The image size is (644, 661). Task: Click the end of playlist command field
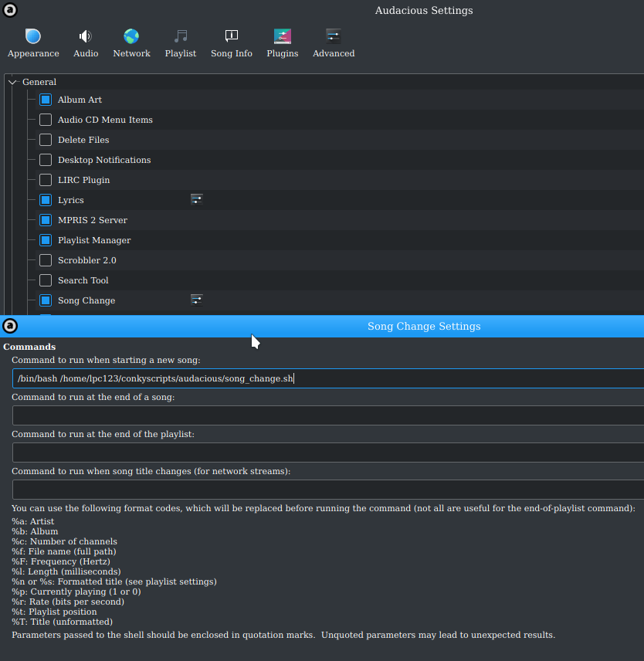(328, 453)
